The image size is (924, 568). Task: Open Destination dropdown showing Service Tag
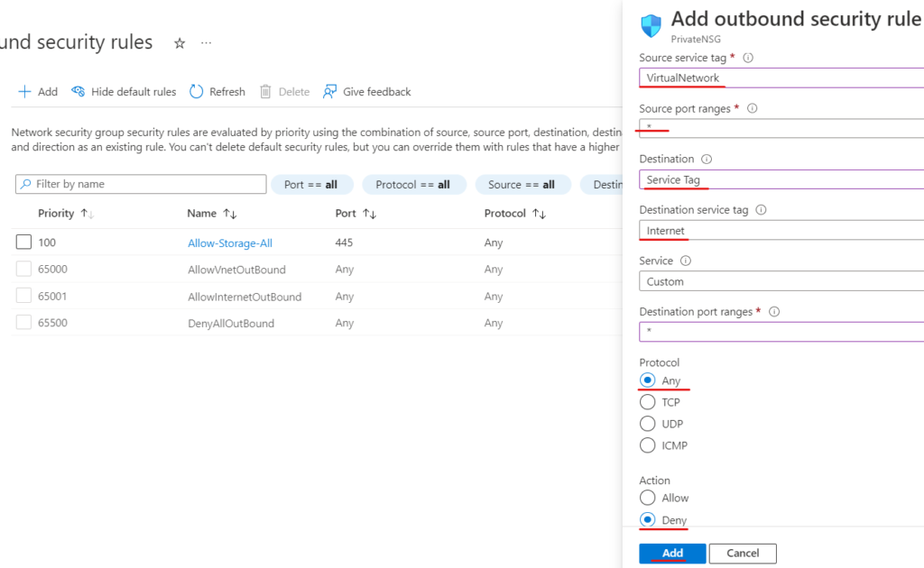pyautogui.click(x=781, y=179)
